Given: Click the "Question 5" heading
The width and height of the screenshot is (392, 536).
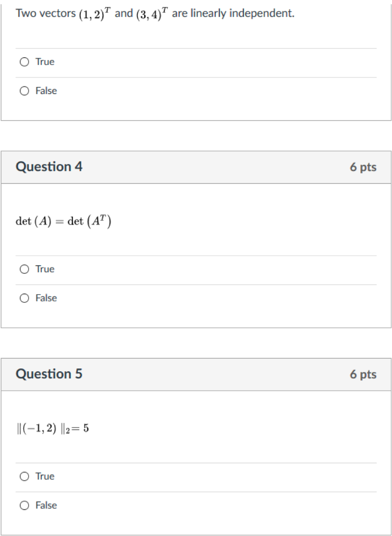Looking at the screenshot, I should 49,374.
